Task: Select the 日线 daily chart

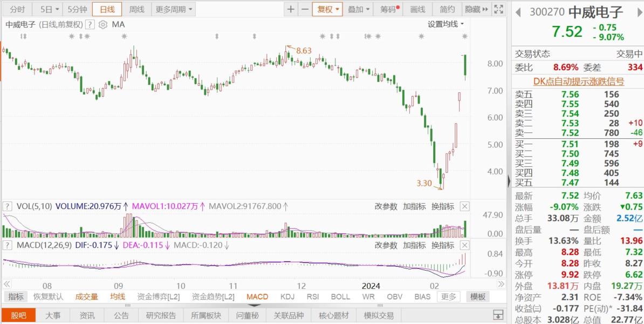Action: coord(108,10)
